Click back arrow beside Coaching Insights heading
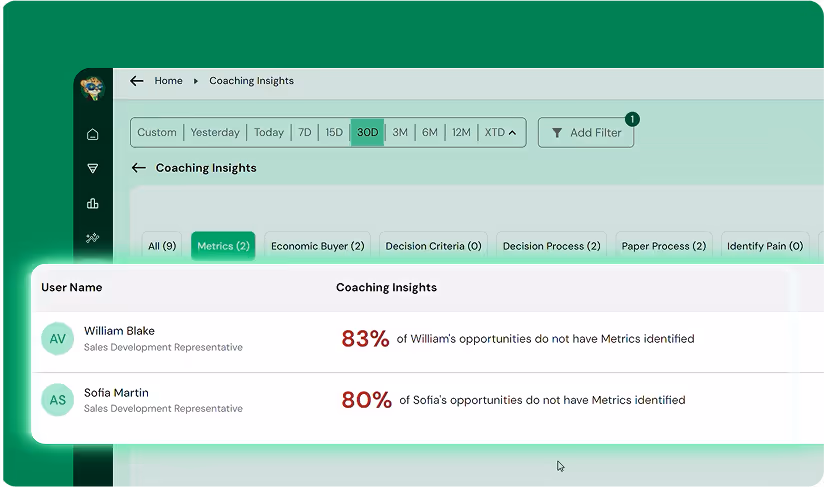Viewport: 824px width, 487px height. pos(139,168)
